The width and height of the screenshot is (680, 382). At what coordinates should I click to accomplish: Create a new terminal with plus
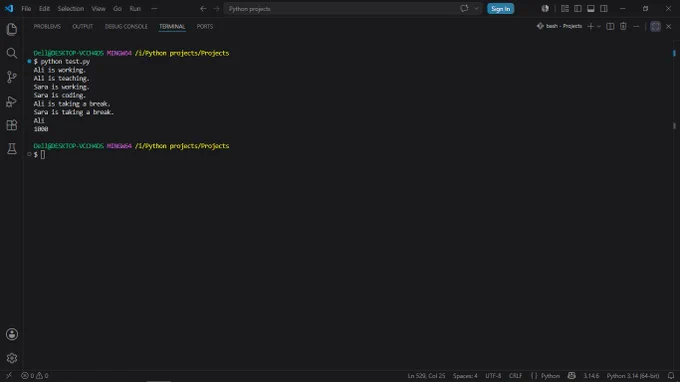pos(590,26)
